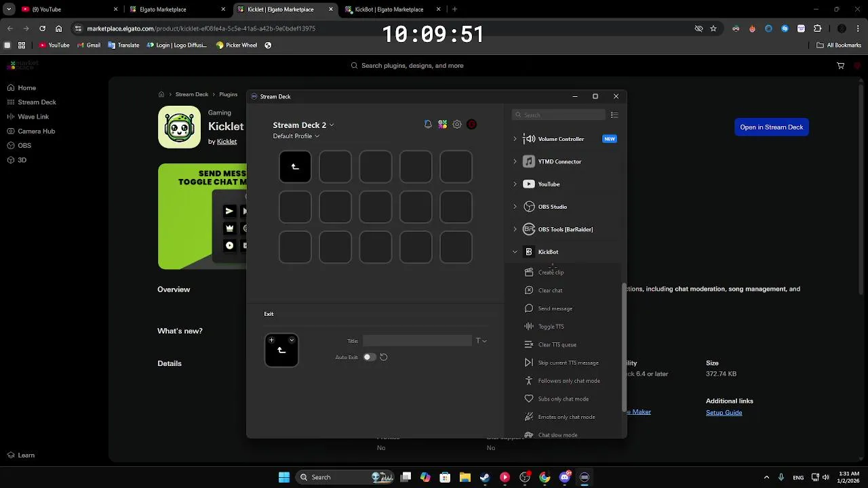This screenshot has width=868, height=488.
Task: Open Stream Deck preferences gear icon
Action: click(x=457, y=125)
